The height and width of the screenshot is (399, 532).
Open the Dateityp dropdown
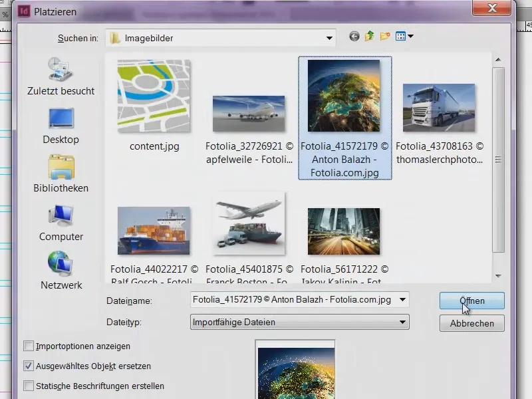300,322
